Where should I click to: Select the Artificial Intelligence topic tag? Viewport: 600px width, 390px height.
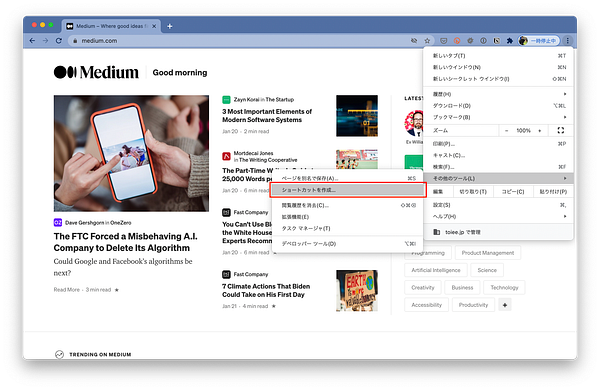coord(436,270)
